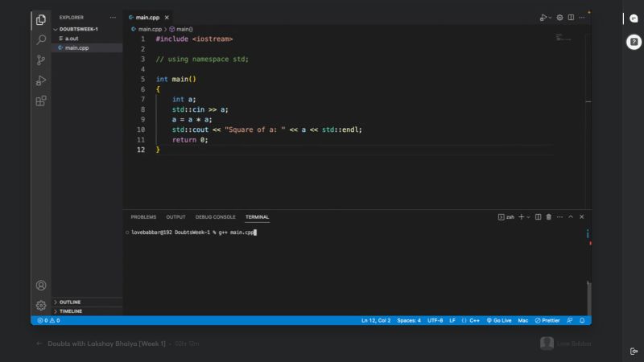Open the Search view in activity bar
The image size is (644, 362).
coord(41,39)
